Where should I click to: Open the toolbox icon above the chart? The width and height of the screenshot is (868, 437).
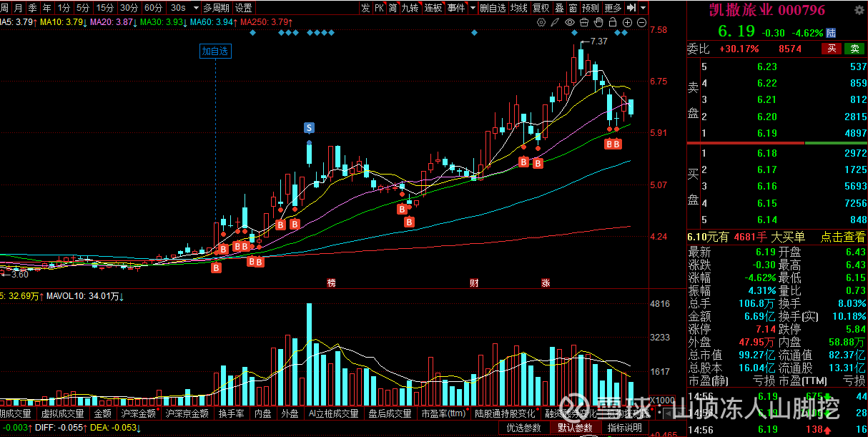(584, 22)
